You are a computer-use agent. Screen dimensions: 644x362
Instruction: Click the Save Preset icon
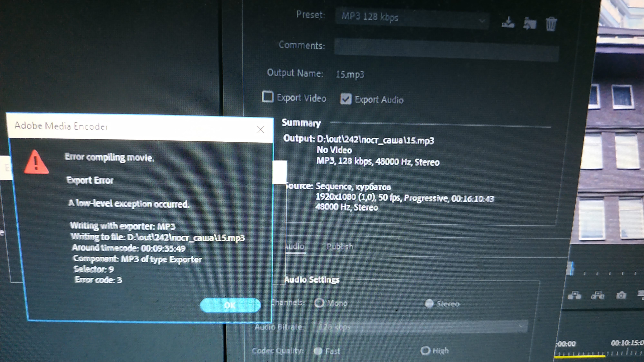pyautogui.click(x=508, y=23)
